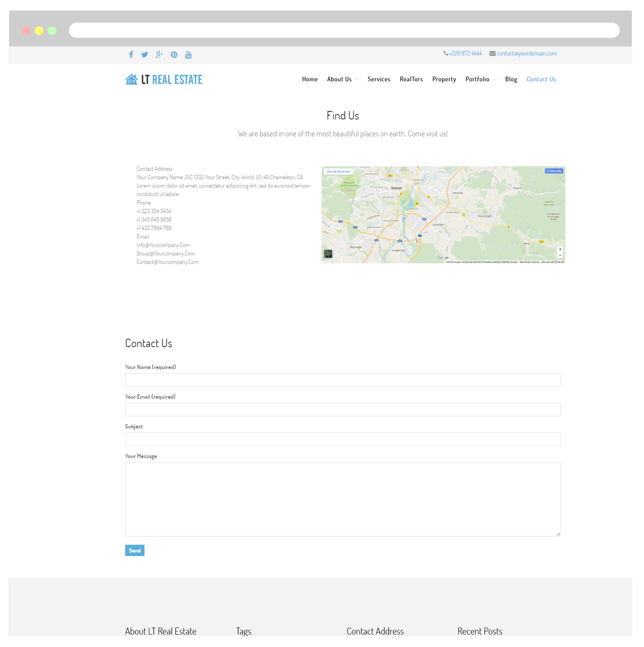Click the Kassel label on the map

[396, 188]
